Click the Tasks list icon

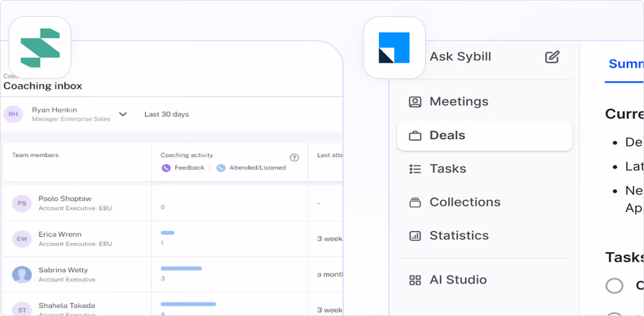[415, 169]
